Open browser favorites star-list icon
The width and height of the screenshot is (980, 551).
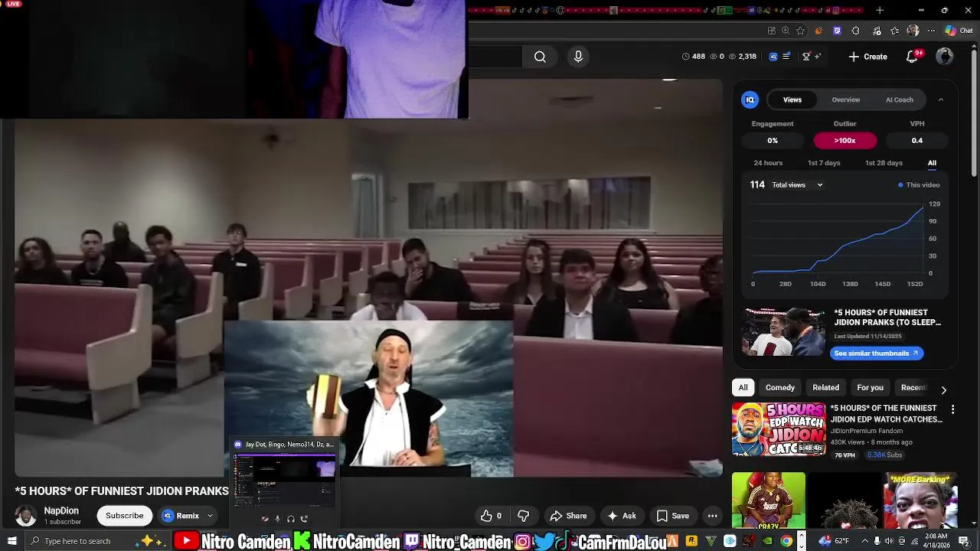click(x=894, y=31)
